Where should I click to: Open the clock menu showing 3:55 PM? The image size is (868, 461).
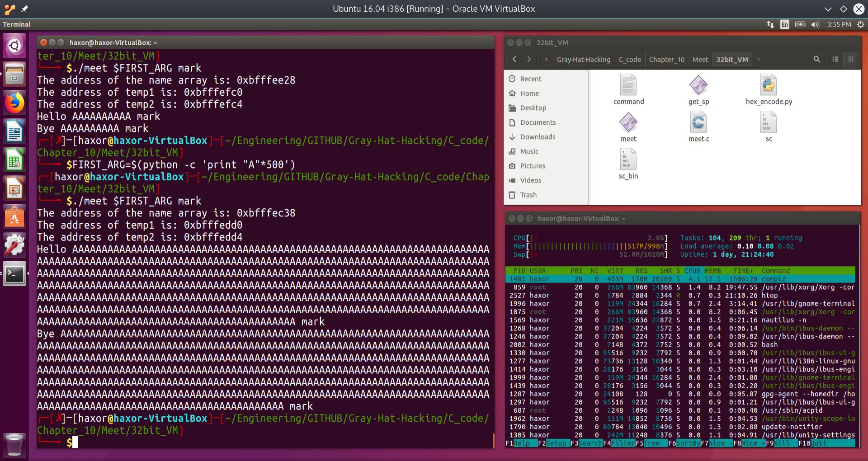pos(839,25)
